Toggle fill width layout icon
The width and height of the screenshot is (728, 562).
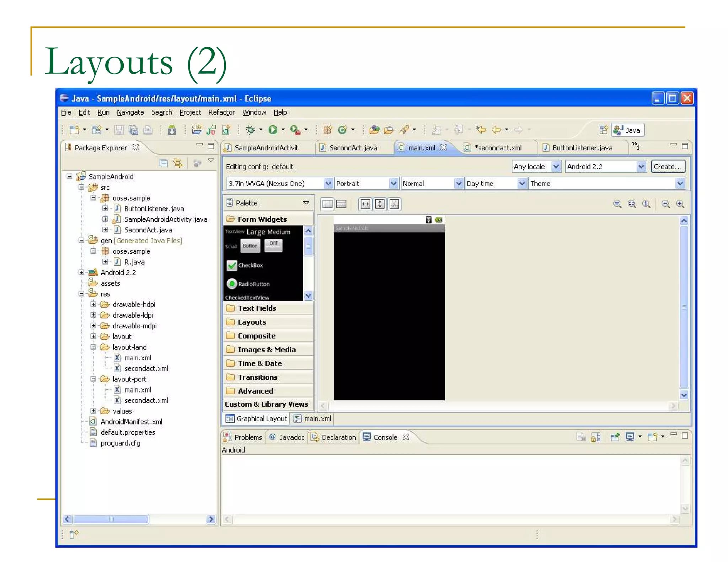click(365, 204)
